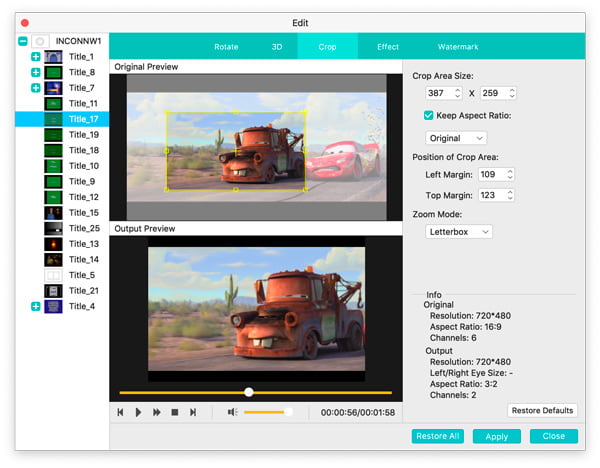
Task: Switch to the Rotate tab
Action: pyautogui.click(x=226, y=47)
